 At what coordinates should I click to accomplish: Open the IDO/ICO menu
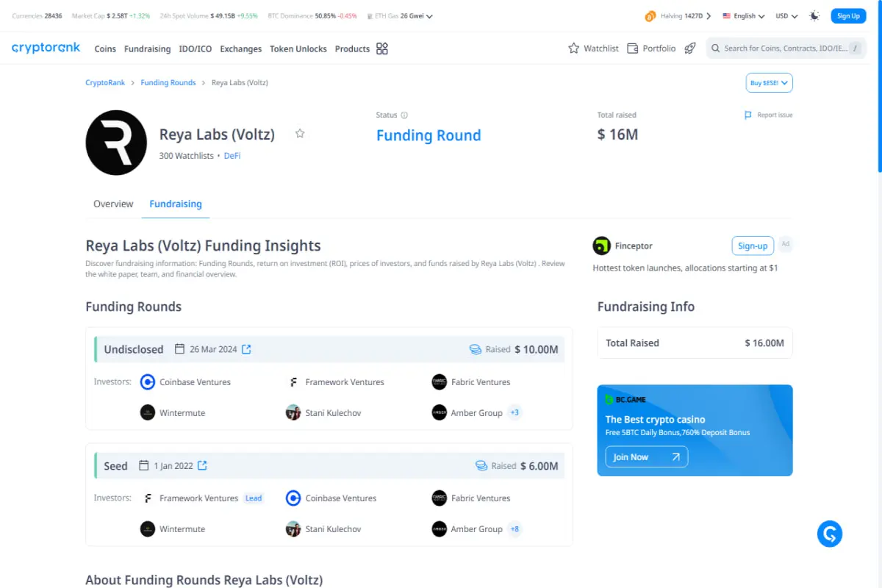[x=195, y=49]
